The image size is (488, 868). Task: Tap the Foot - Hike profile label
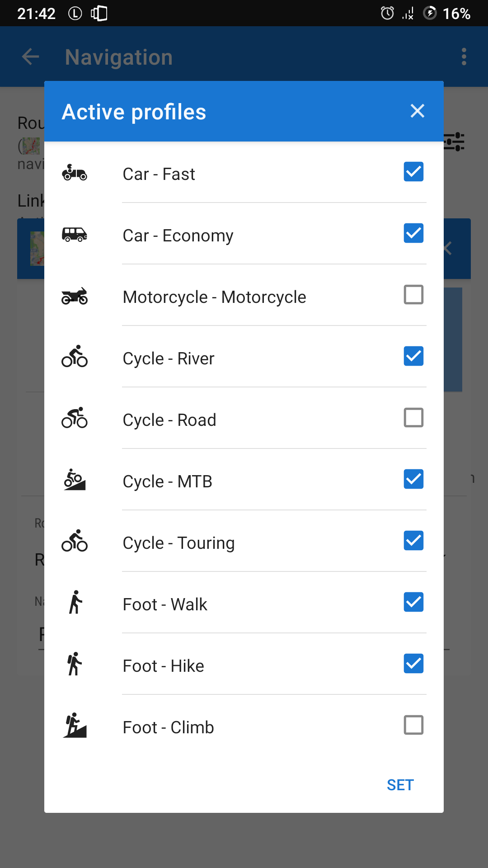click(164, 666)
